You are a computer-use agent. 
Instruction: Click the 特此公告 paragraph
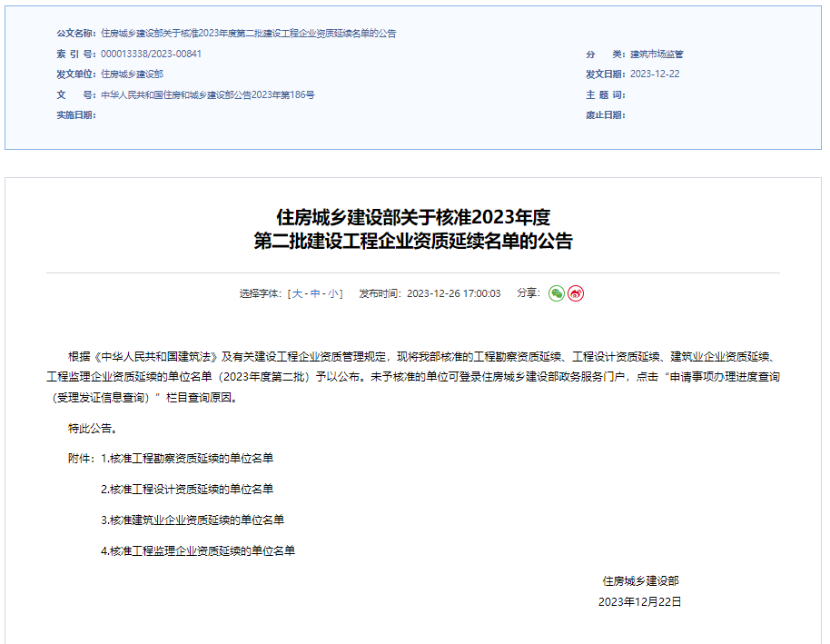[92, 428]
